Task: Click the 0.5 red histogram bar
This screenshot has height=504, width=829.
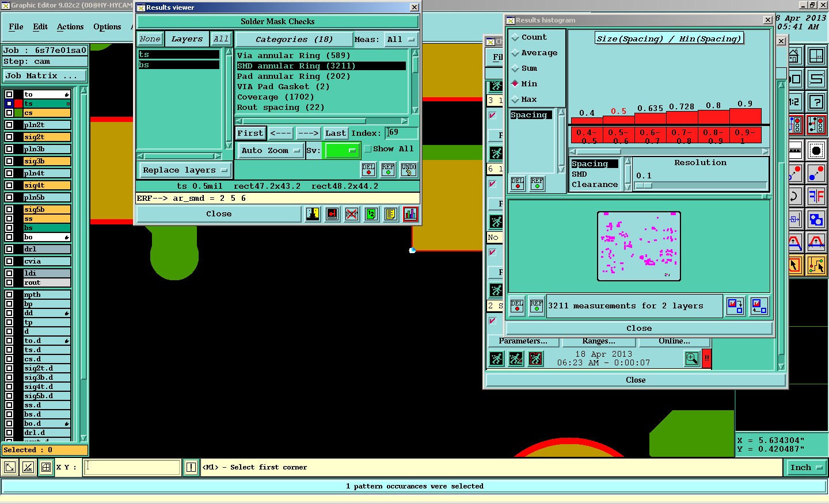Action: point(619,120)
